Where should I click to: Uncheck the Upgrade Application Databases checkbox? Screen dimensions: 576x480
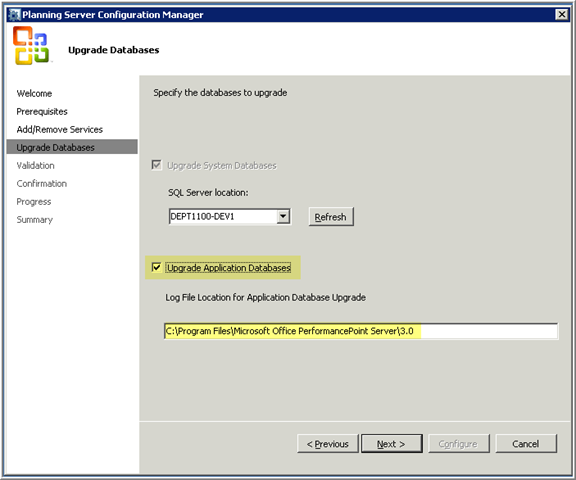pyautogui.click(x=156, y=267)
